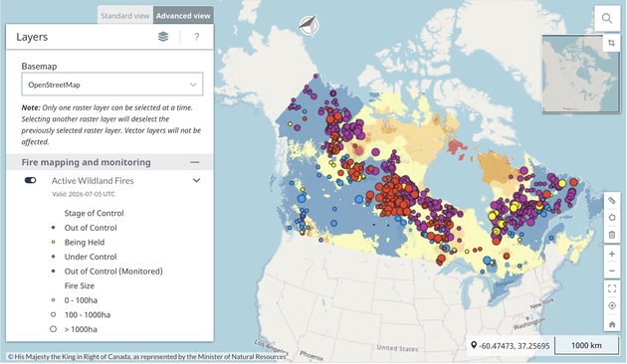Screen dimensions: 627x364
Task: Open the layers stack icon
Action: [163, 37]
